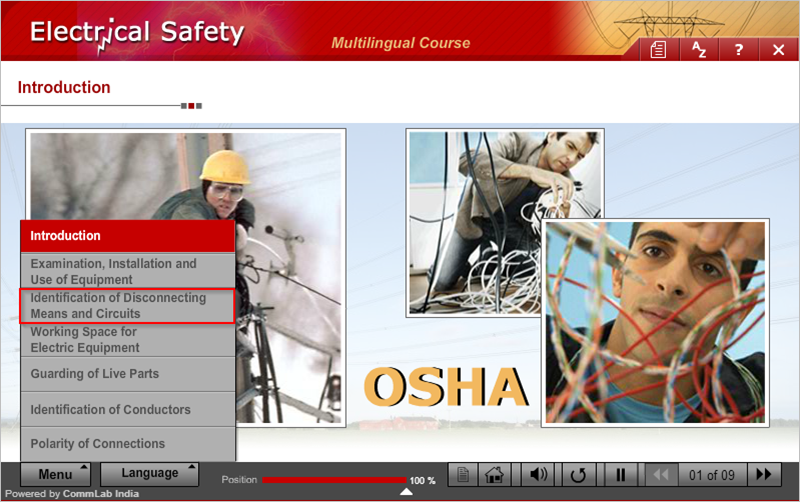Image resolution: width=800 pixels, height=502 pixels.
Task: Select Identification of Disconnecting Means and Circuits
Action: (127, 305)
